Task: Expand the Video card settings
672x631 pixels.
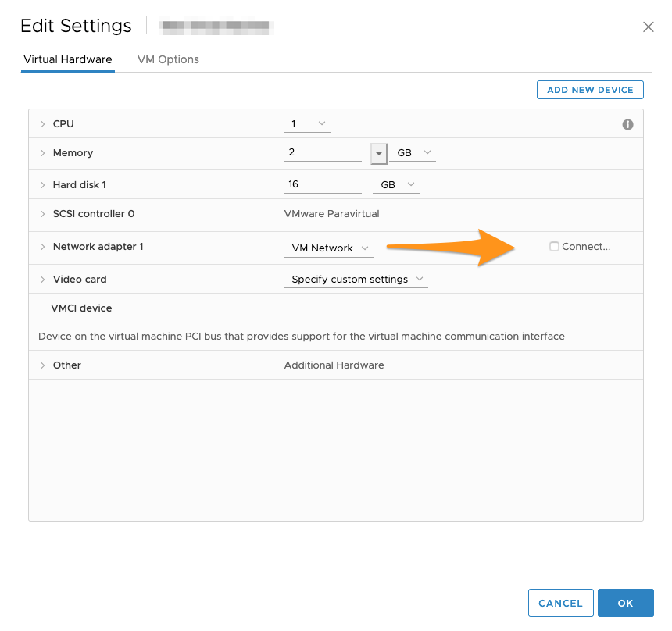Action: tap(41, 279)
